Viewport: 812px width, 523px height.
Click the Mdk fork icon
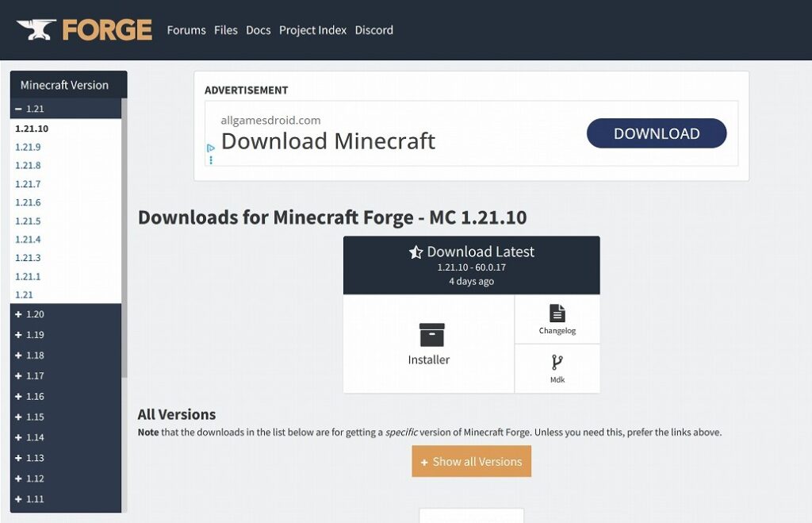557,363
